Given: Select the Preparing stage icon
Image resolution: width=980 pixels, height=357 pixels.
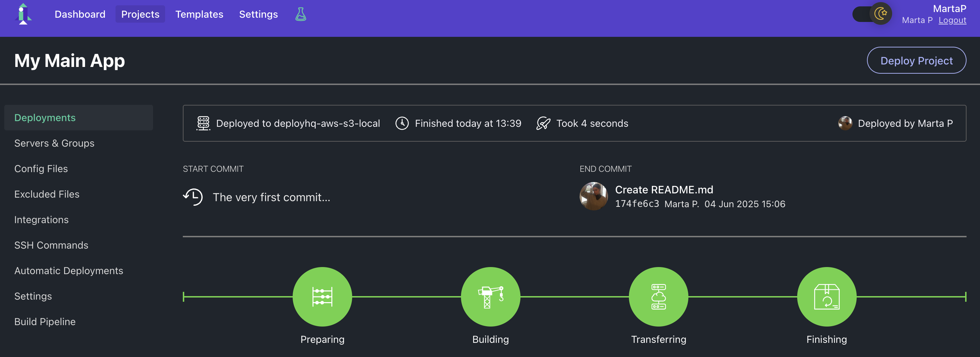Looking at the screenshot, I should 322,296.
